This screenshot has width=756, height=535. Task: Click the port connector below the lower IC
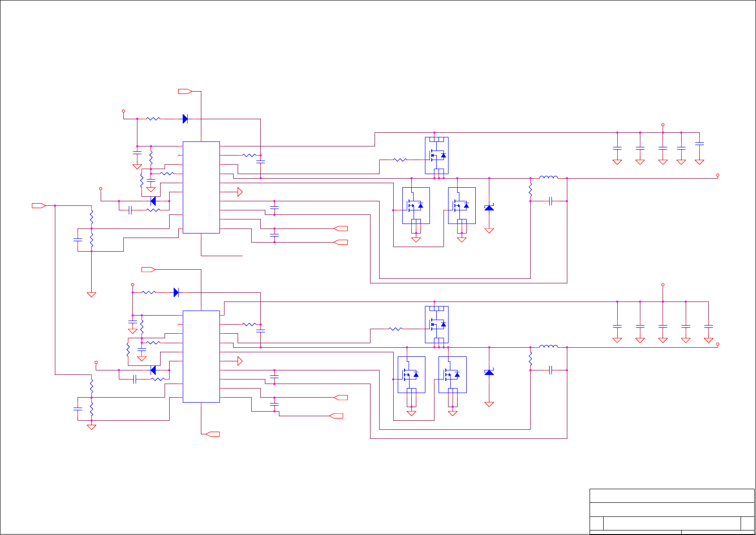click(x=213, y=434)
